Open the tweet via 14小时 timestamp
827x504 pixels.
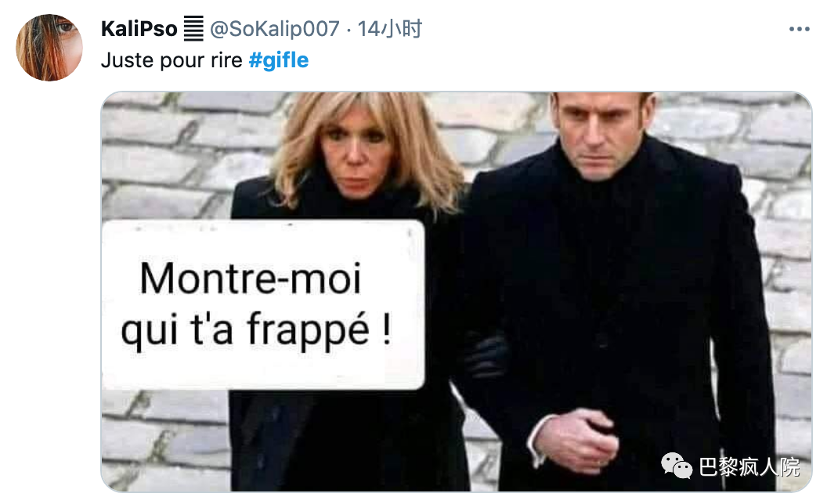390,29
